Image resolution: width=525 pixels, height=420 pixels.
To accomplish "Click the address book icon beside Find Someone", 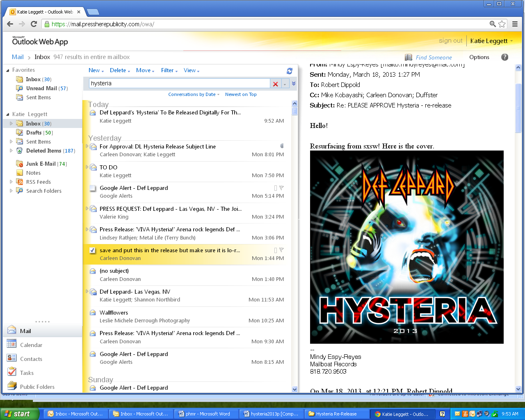I will pos(409,57).
